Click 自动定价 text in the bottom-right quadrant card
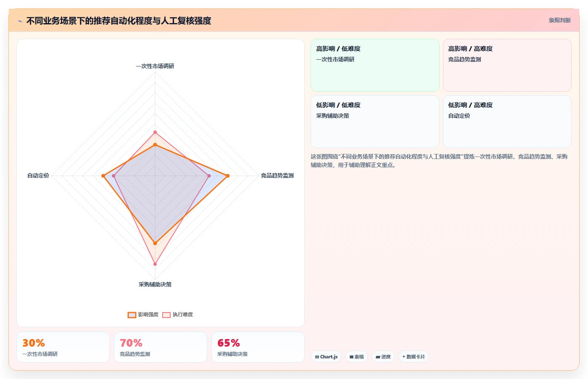Image resolution: width=588 pixels, height=379 pixels. (x=459, y=116)
